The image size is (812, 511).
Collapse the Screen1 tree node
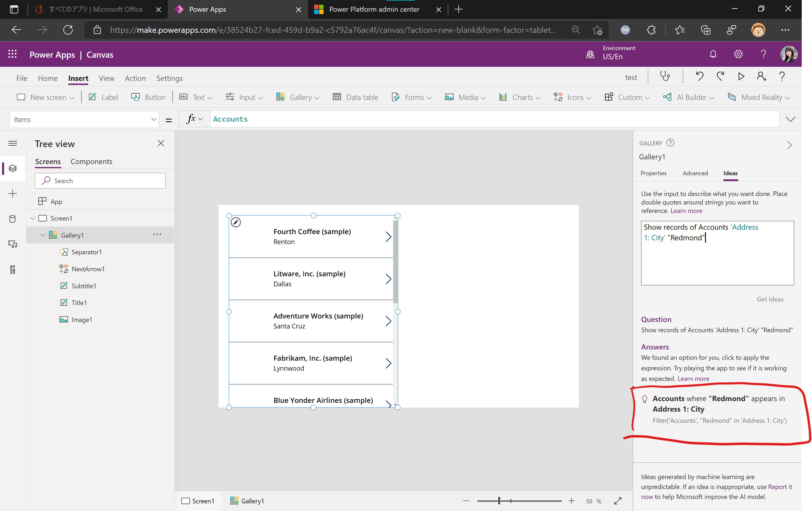click(x=33, y=218)
